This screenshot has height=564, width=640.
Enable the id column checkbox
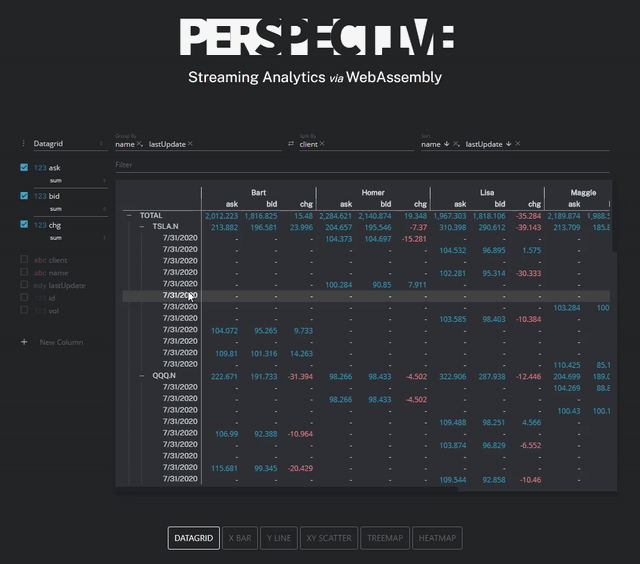pos(24,298)
